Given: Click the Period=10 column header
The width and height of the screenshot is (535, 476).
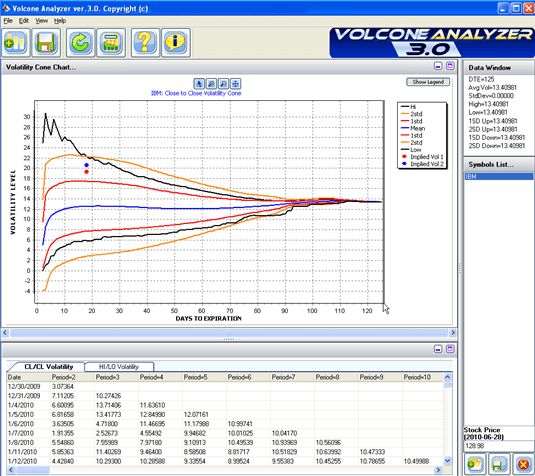Looking at the screenshot, I should [423, 377].
